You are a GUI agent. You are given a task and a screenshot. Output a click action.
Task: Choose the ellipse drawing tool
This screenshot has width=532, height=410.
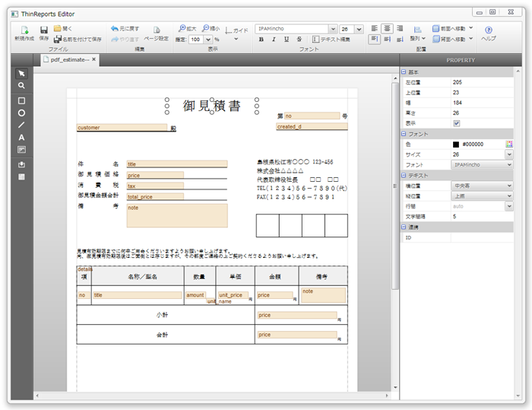tap(21, 112)
